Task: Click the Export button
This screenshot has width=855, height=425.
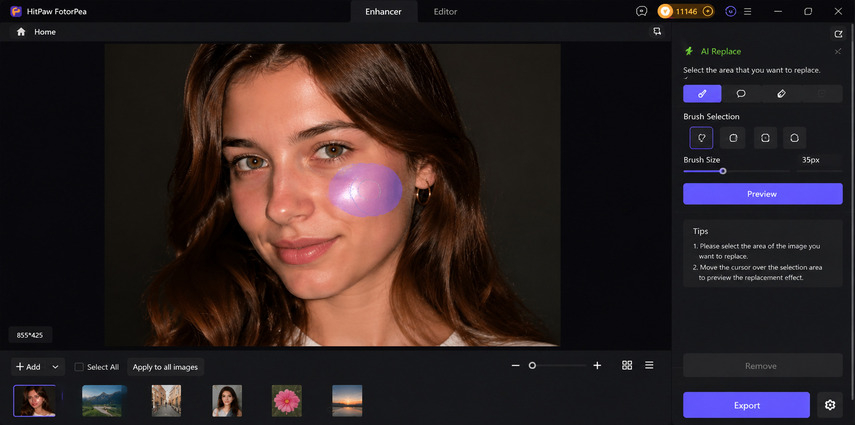Action: (x=746, y=405)
